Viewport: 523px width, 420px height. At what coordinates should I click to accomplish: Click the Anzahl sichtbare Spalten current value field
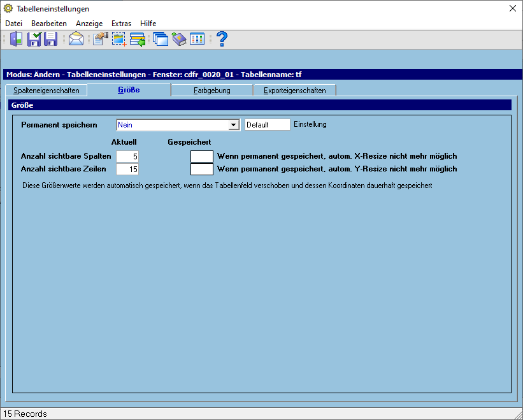click(x=127, y=156)
